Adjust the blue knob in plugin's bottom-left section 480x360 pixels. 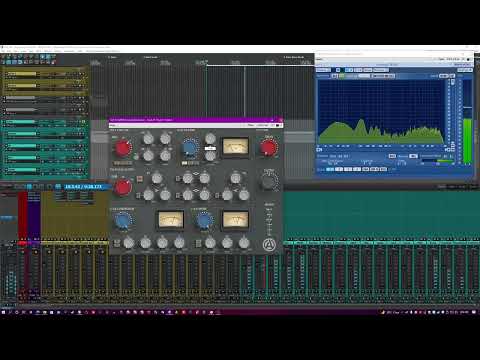(122, 220)
